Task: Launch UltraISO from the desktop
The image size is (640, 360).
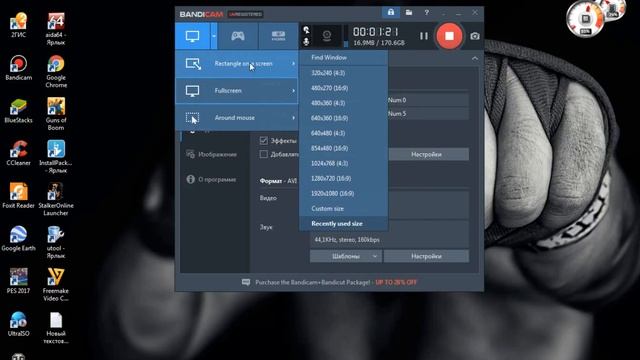Action: pos(18,324)
